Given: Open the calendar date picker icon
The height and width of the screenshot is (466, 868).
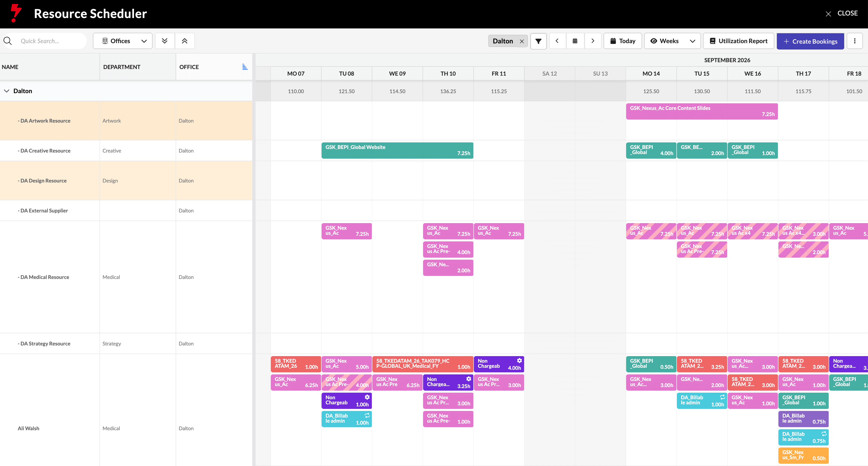Looking at the screenshot, I should (x=575, y=41).
